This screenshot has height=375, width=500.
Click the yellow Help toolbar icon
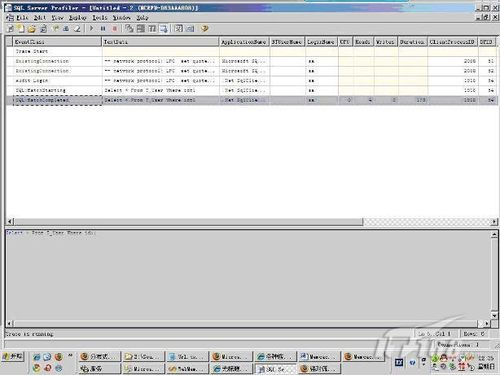click(204, 29)
